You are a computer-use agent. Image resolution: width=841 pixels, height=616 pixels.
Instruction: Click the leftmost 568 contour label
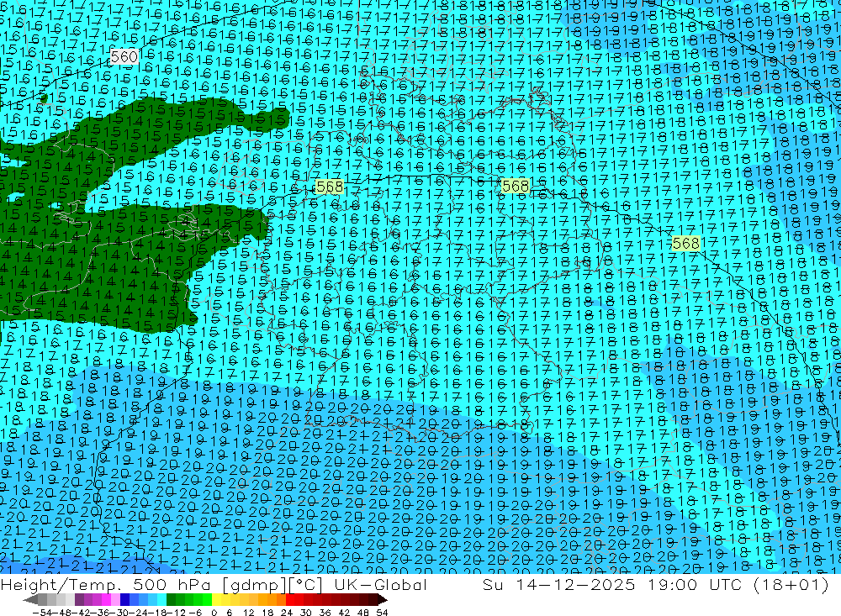pos(330,187)
